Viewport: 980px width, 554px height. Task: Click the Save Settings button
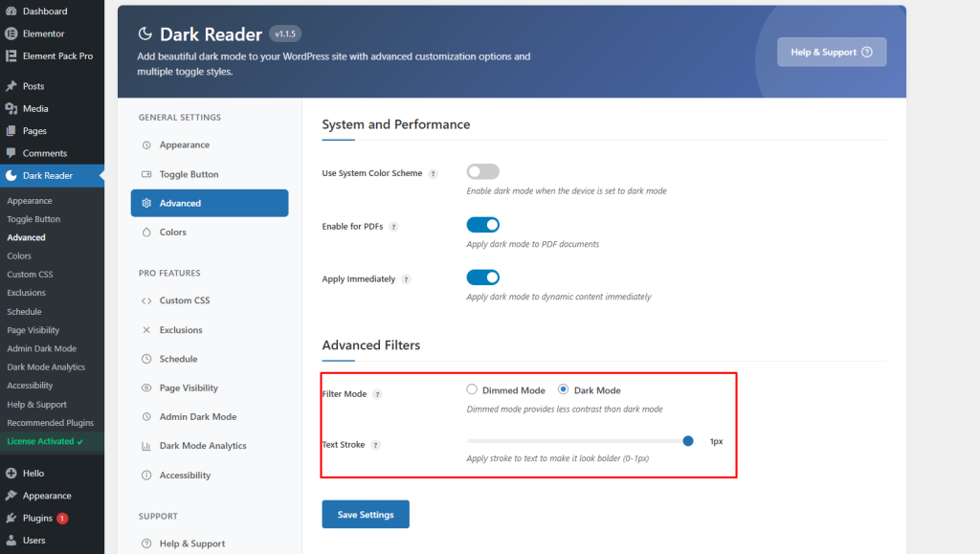point(366,514)
